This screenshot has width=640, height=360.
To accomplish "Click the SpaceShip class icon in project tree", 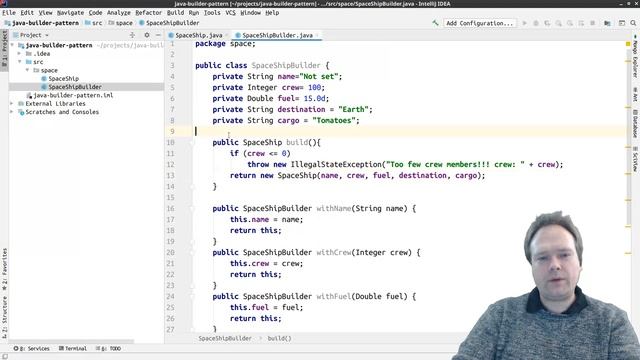I will point(44,78).
